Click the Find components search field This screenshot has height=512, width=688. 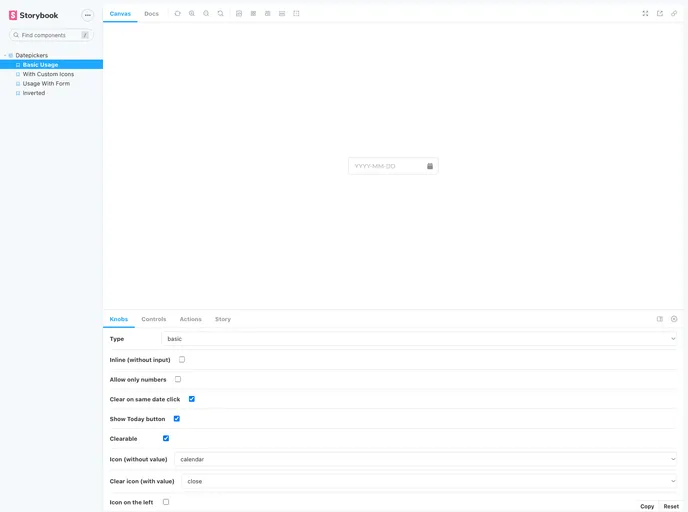51,35
